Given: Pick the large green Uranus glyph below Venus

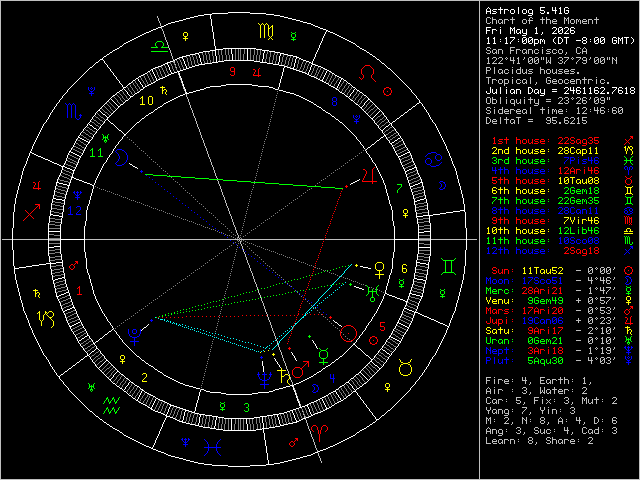Looking at the screenshot, I should coord(373,293).
